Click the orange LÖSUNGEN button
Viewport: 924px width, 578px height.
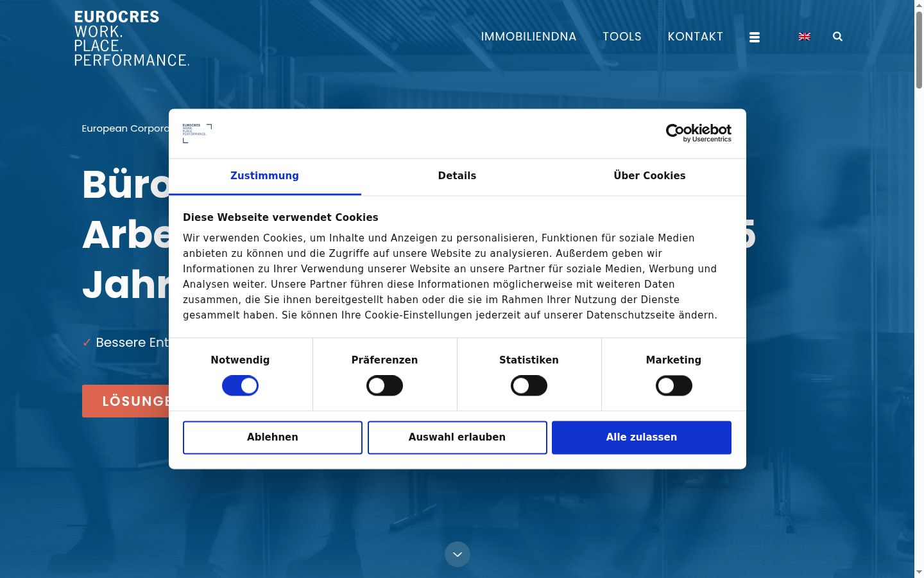[x=126, y=401]
